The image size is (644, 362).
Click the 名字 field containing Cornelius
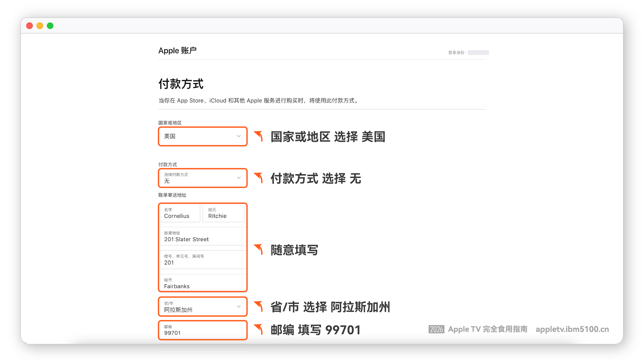tap(179, 213)
